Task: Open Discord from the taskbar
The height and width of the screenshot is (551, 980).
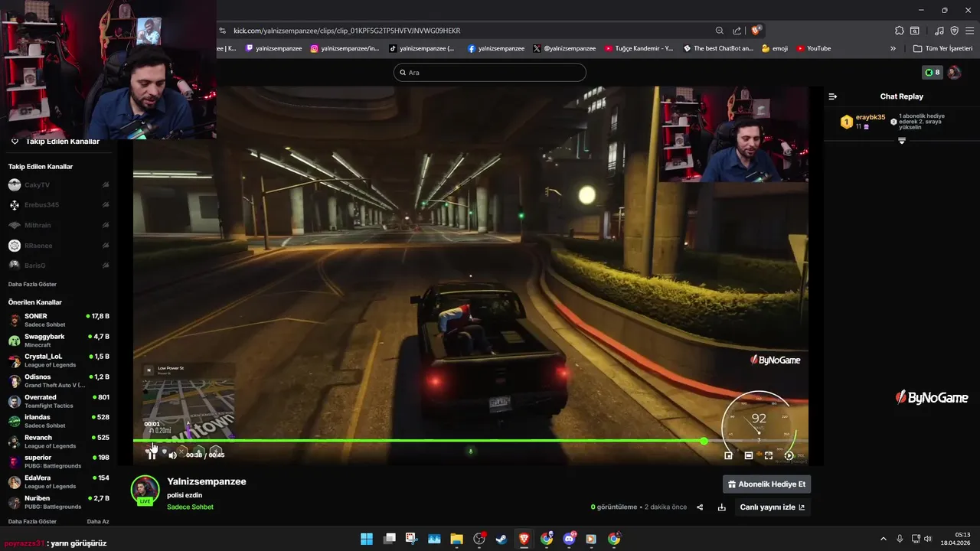Action: pyautogui.click(x=569, y=539)
